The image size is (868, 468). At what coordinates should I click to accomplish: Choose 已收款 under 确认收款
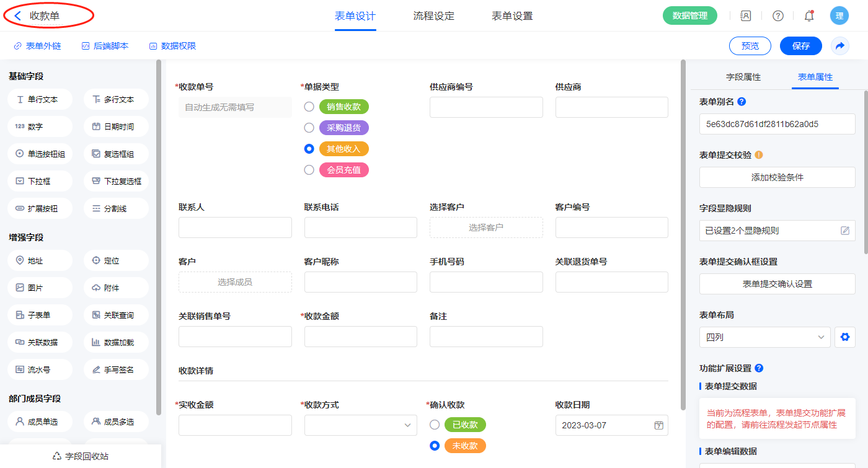(x=435, y=425)
